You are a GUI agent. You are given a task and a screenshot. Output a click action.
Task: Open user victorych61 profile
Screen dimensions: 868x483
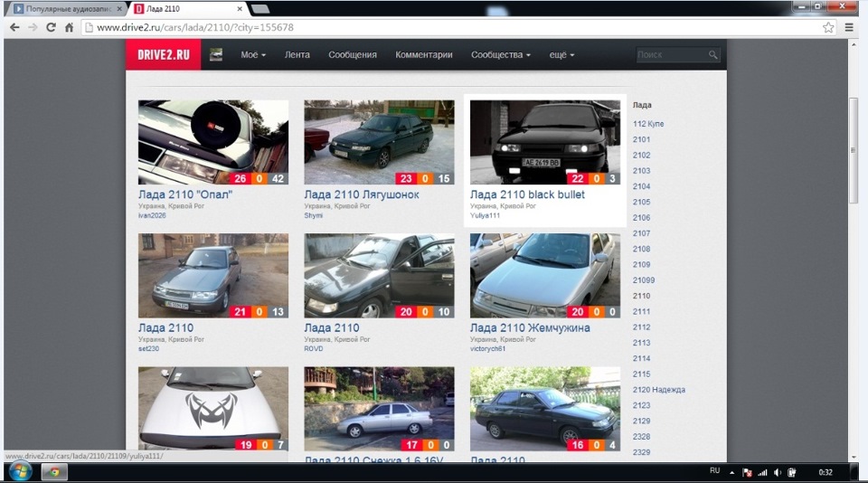pyautogui.click(x=487, y=348)
